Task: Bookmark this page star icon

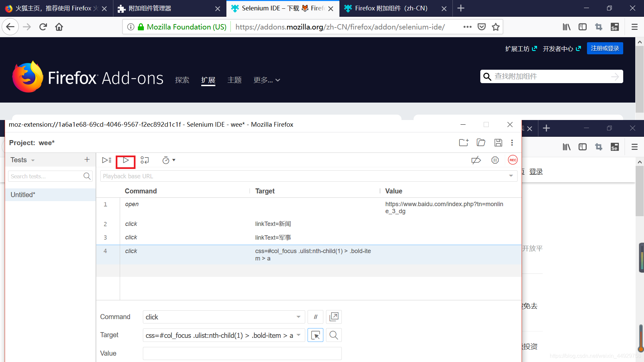Action: [496, 27]
